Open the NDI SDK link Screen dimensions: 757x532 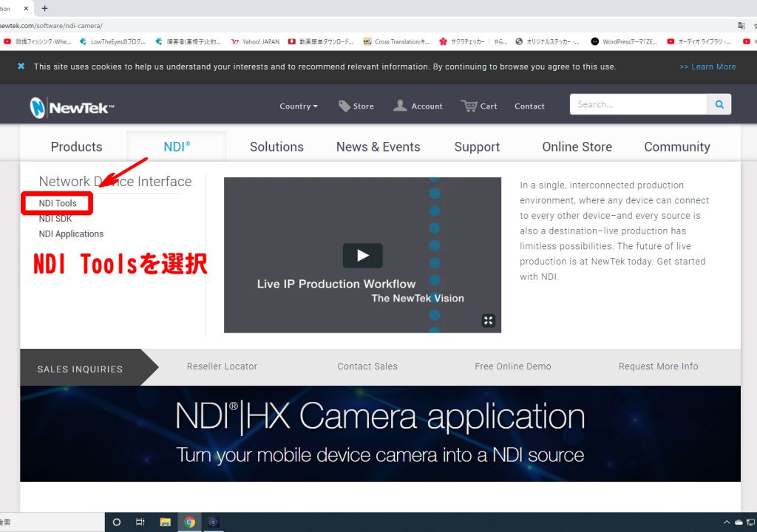click(55, 219)
